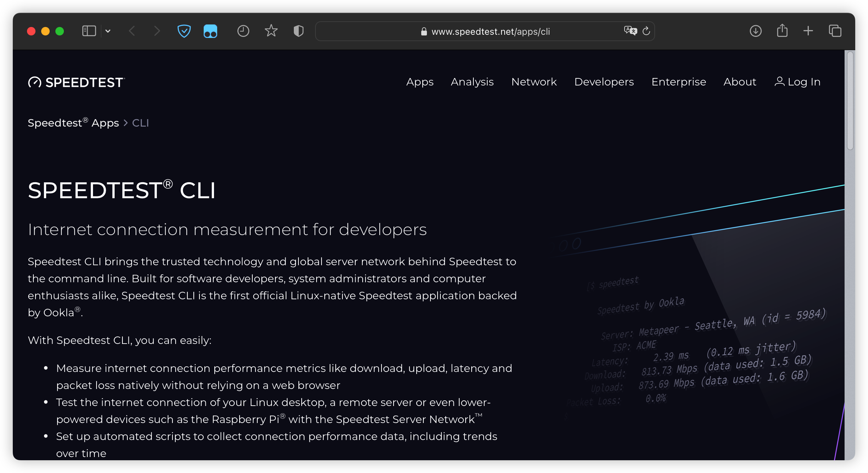The height and width of the screenshot is (473, 868).
Task: Reload the page using the refresh icon
Action: pos(646,31)
